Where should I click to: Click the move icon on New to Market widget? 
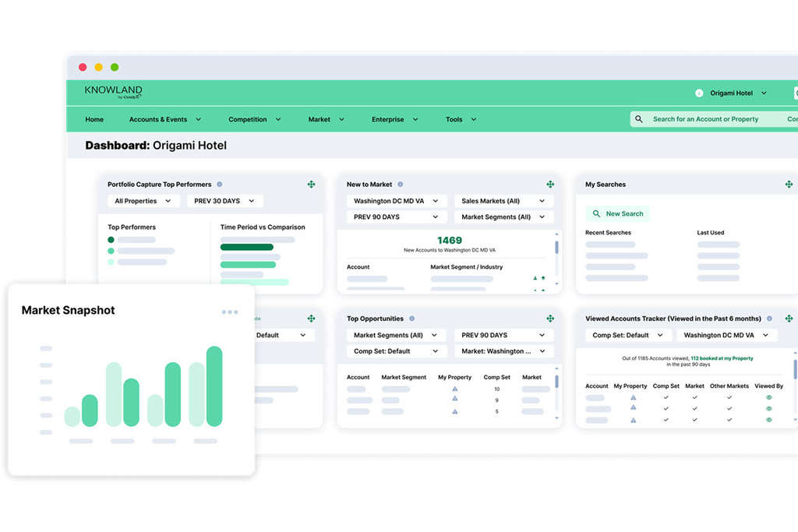[550, 185]
